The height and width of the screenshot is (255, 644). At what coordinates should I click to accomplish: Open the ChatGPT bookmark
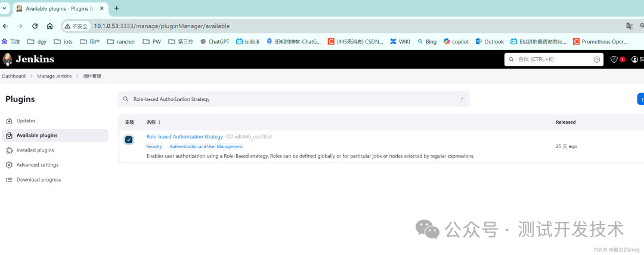pos(215,42)
